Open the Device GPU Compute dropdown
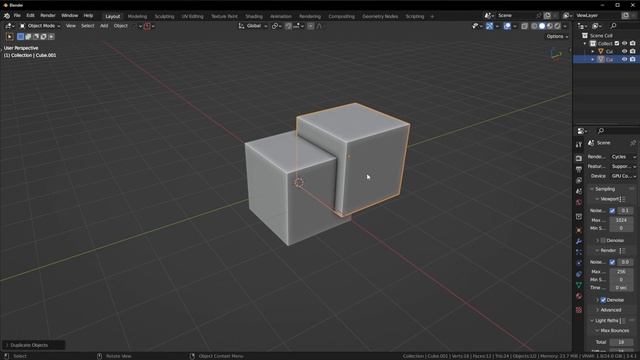This screenshot has width=640, height=360. click(x=623, y=176)
